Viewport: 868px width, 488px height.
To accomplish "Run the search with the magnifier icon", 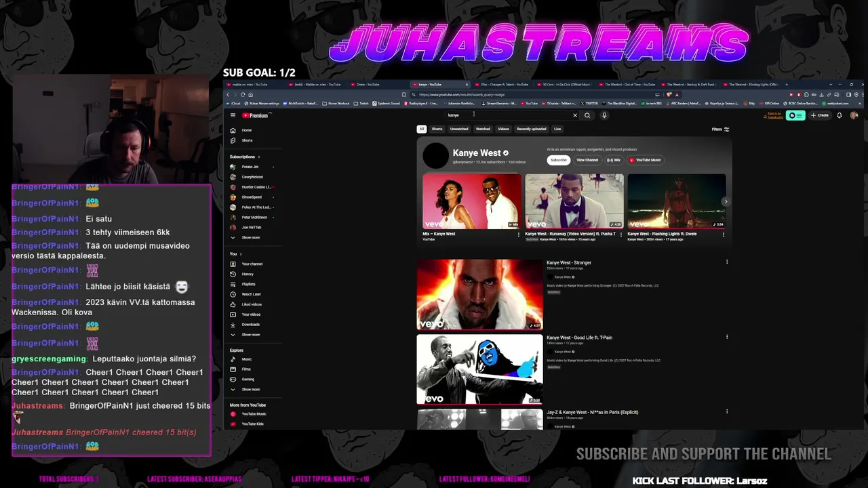I will 587,115.
